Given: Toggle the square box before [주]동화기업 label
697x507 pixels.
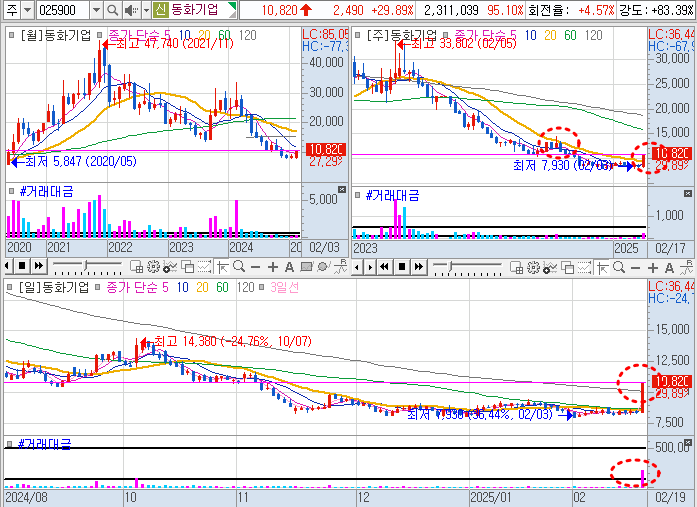Looking at the screenshot, I should pyautogui.click(x=358, y=35).
